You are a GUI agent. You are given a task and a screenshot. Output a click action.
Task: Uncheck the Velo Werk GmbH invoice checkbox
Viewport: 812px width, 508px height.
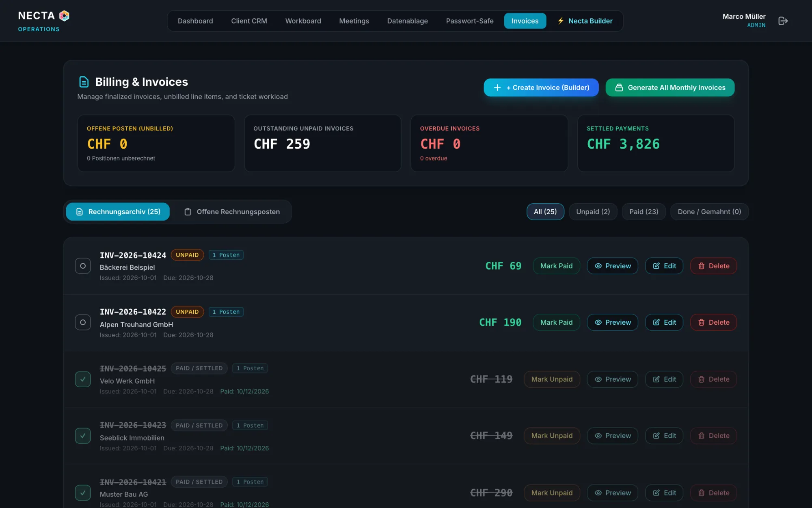(x=83, y=379)
